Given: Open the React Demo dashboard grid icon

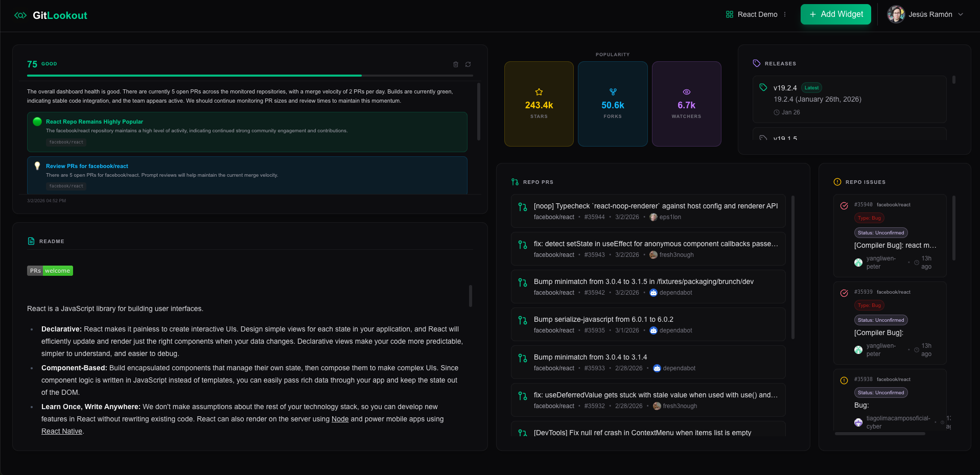Looking at the screenshot, I should coord(730,14).
